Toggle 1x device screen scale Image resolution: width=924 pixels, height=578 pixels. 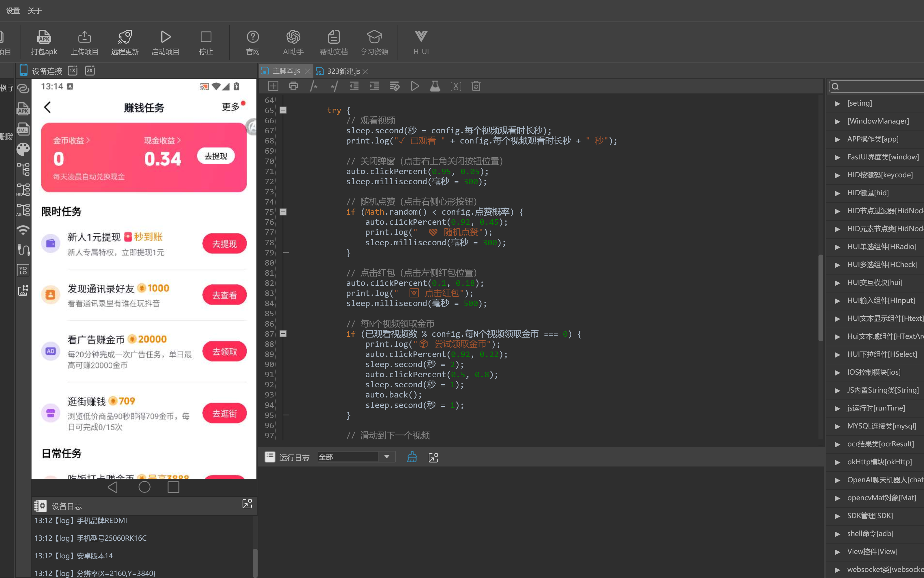tap(73, 71)
